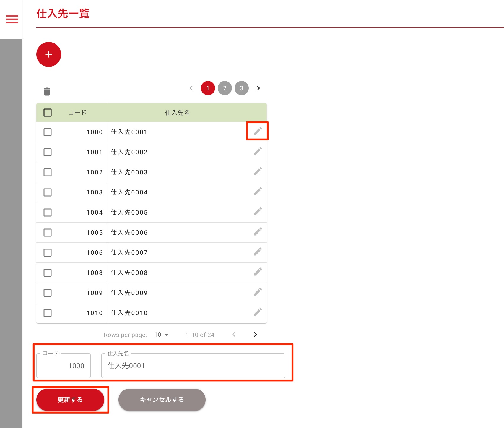Click the red plus add supplier button
Image resolution: width=504 pixels, height=428 pixels.
[x=49, y=54]
